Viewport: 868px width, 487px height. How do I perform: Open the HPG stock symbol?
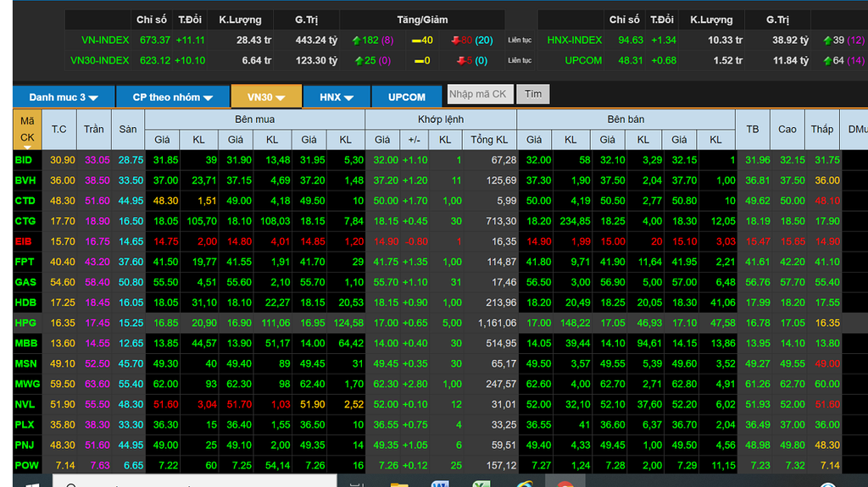click(25, 324)
